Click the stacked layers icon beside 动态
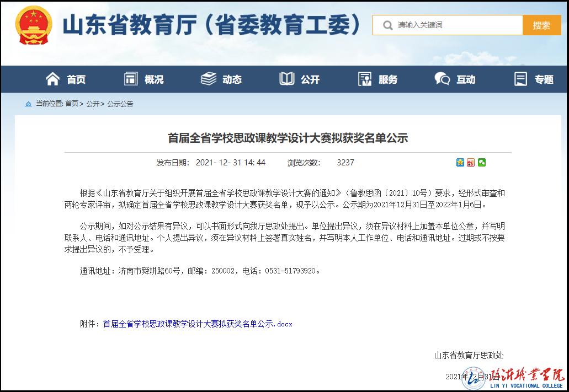The width and height of the screenshot is (569, 392). click(x=209, y=79)
